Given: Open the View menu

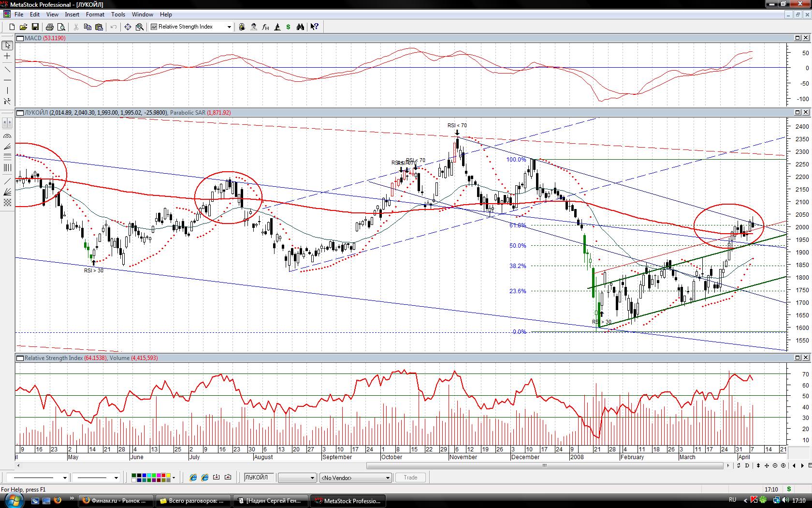Looking at the screenshot, I should coord(52,15).
